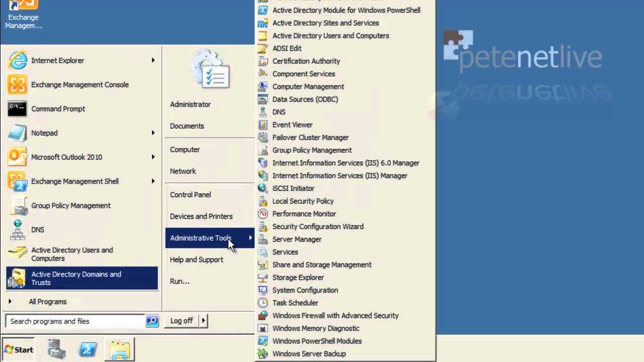Open Windows PowerShell Modules
Image resolution: width=644 pixels, height=362 pixels.
coord(317,341)
